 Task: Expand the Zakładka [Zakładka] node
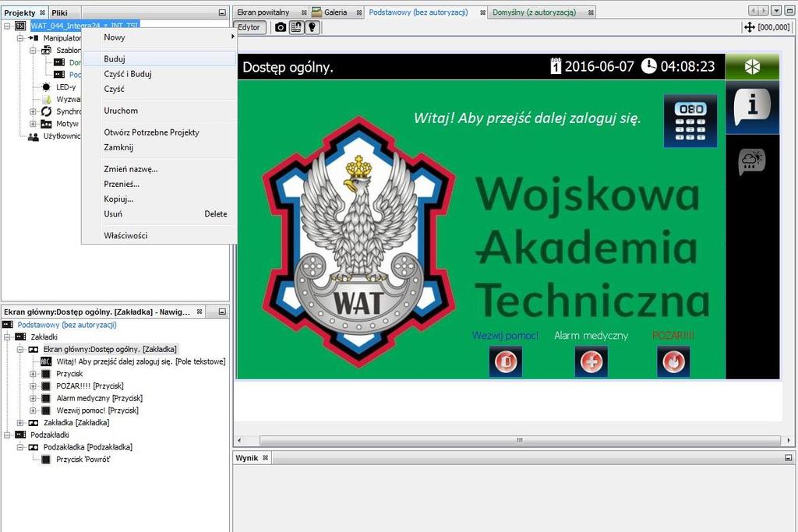tap(19, 423)
